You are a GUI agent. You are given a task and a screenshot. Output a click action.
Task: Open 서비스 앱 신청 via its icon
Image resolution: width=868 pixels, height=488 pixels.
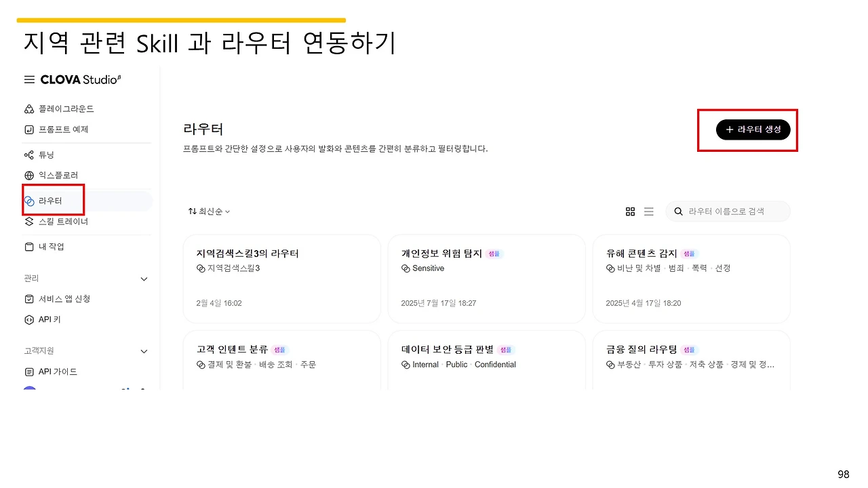(30, 298)
